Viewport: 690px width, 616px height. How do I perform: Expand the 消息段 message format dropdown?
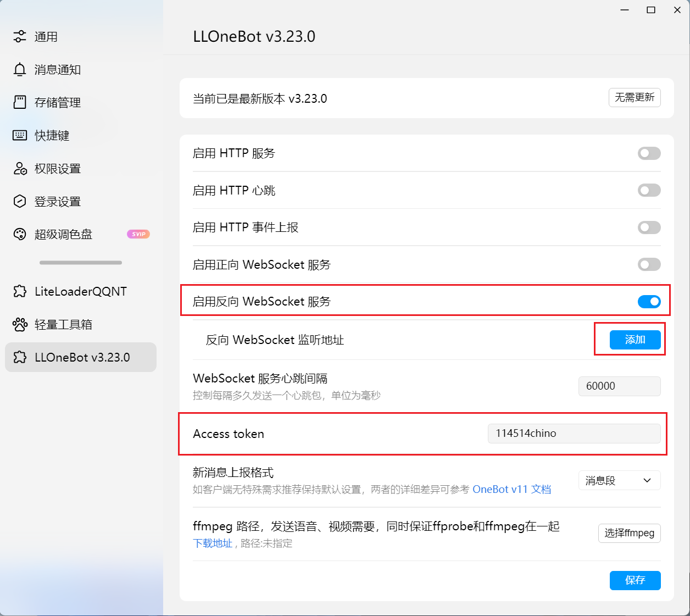(620, 480)
